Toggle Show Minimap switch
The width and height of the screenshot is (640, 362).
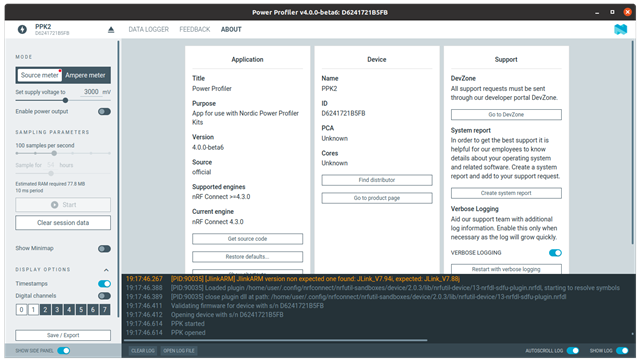tap(104, 249)
